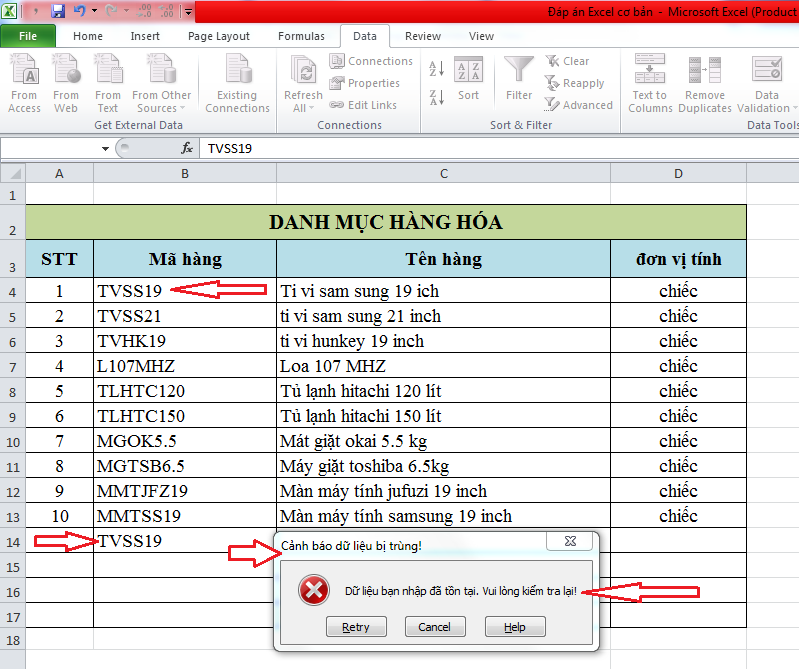This screenshot has width=799, height=669.
Task: Click cell containing MGOK5.5
Action: click(x=185, y=441)
